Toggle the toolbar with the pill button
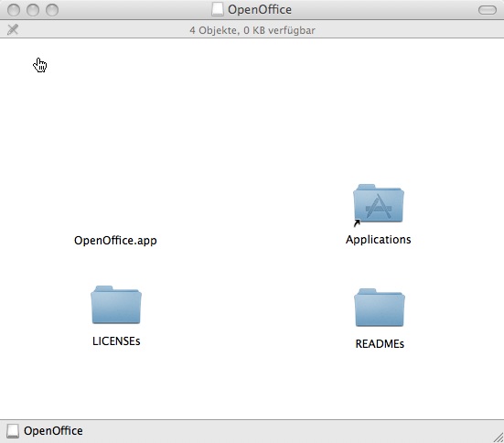The width and height of the screenshot is (504, 443). click(488, 10)
